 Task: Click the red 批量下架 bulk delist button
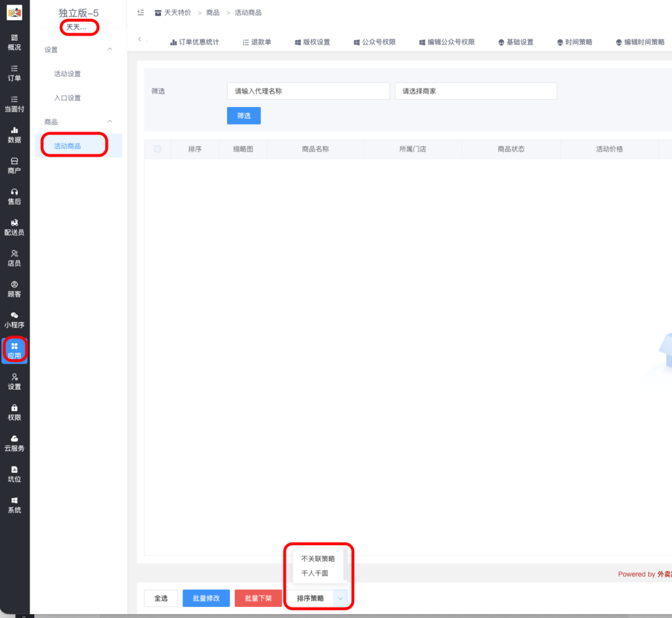click(x=258, y=598)
